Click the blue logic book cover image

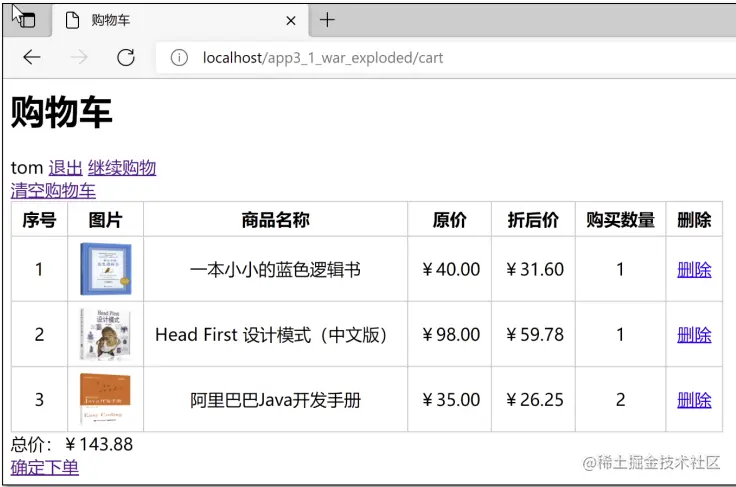point(105,269)
